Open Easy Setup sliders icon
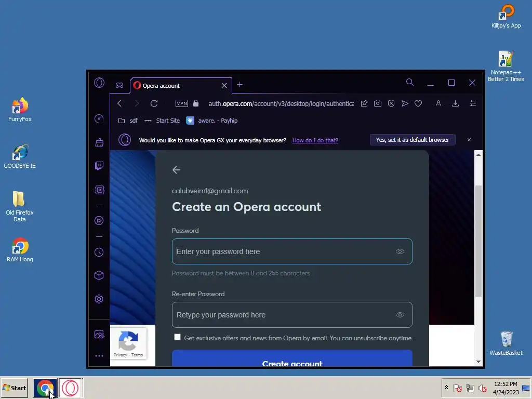 pyautogui.click(x=473, y=103)
